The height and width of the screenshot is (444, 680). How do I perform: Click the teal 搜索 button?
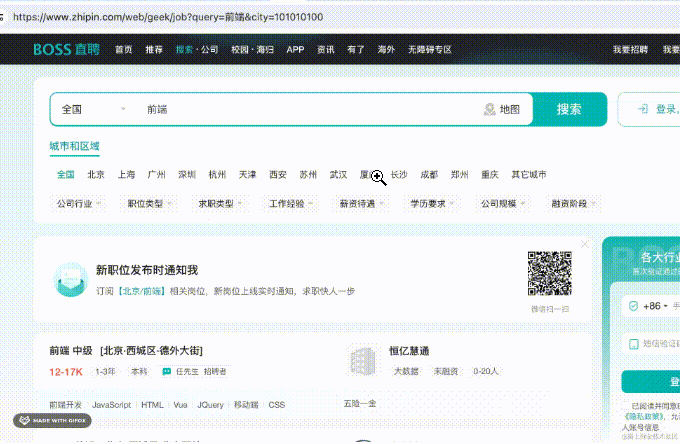569,109
